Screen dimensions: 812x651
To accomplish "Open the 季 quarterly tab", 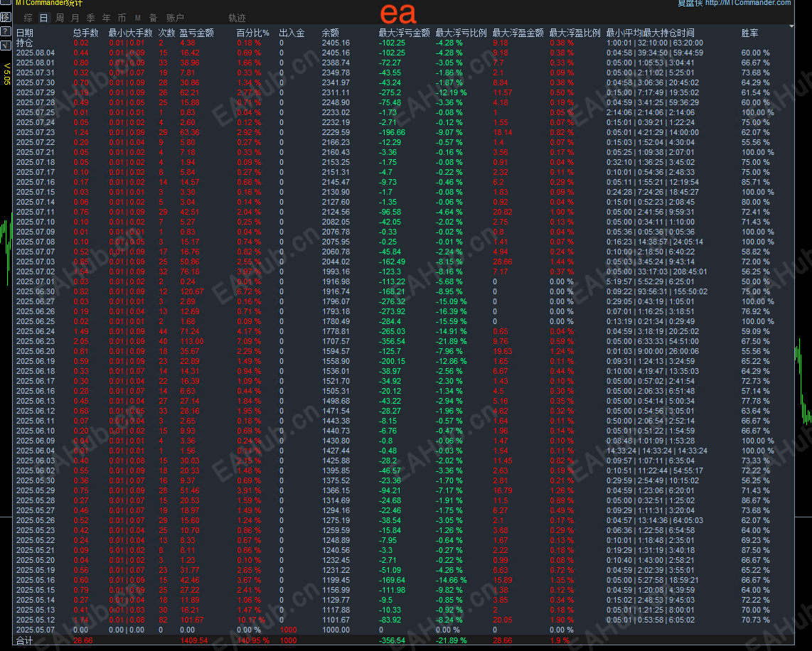I will 90,18.
